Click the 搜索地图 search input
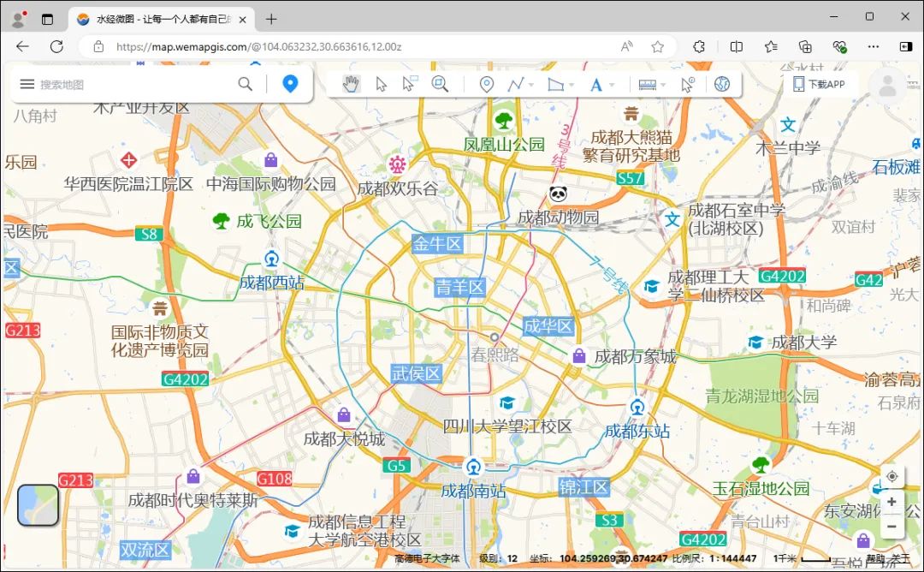Image resolution: width=924 pixels, height=572 pixels. point(135,84)
